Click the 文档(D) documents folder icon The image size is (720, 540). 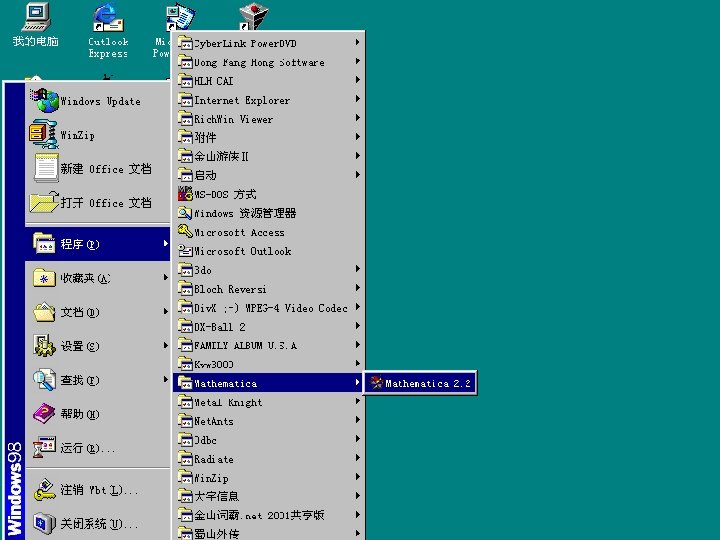click(x=45, y=312)
